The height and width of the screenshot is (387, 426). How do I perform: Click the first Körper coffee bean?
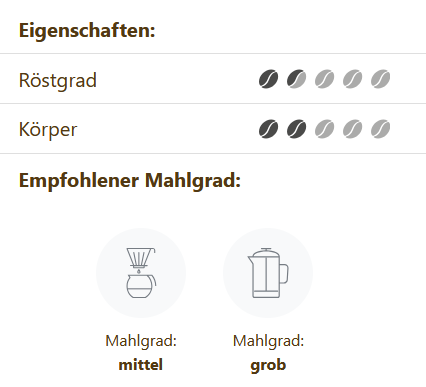(268, 129)
